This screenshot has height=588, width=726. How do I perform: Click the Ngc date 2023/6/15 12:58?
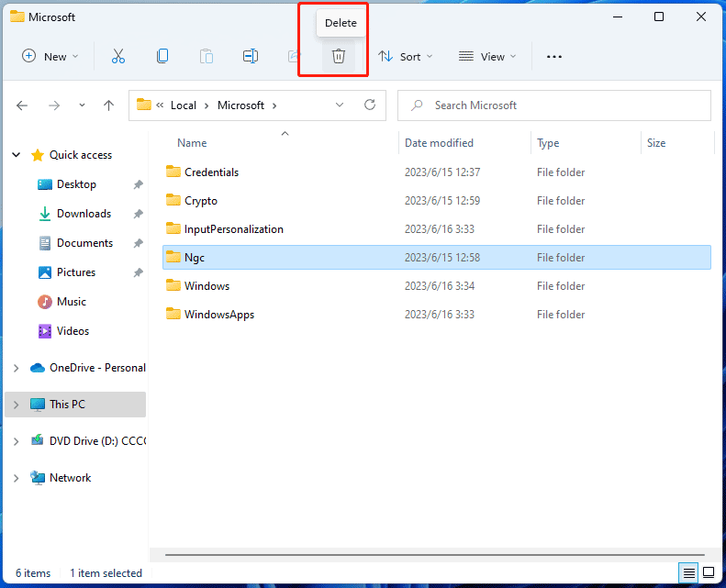point(442,258)
